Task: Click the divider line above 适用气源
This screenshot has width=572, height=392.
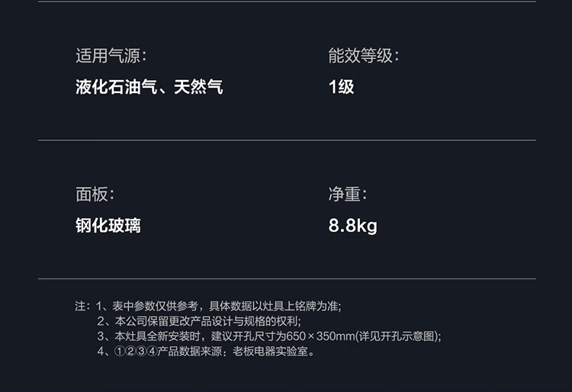Action: [x=286, y=2]
